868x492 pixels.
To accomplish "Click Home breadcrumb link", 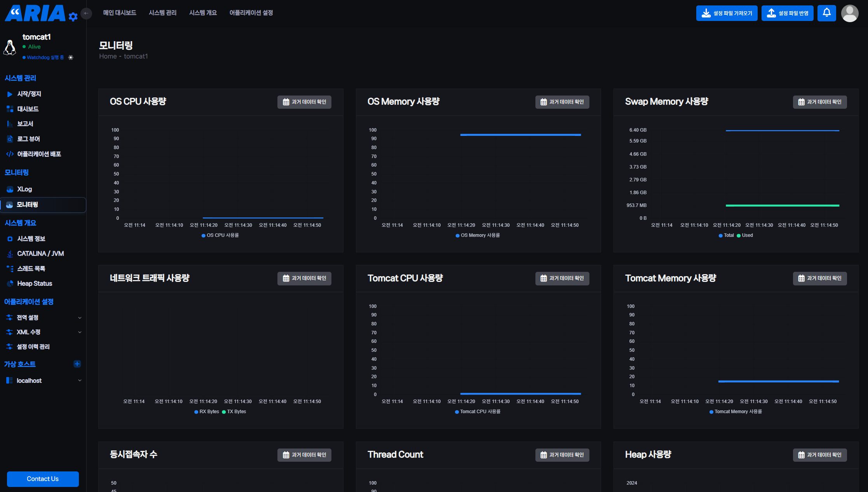I will click(x=108, y=56).
